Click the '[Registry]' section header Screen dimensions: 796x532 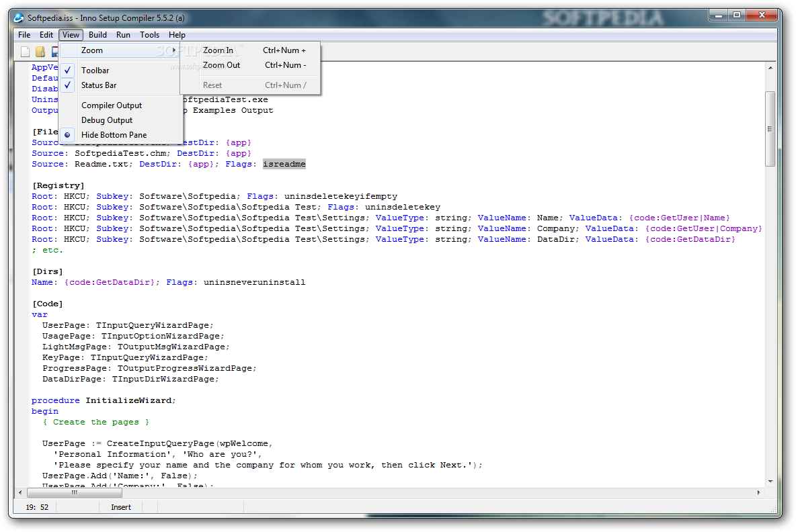pyautogui.click(x=58, y=185)
